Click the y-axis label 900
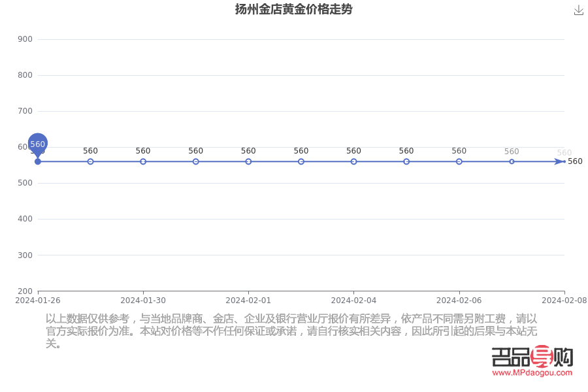The width and height of the screenshot is (588, 392). click(x=25, y=39)
